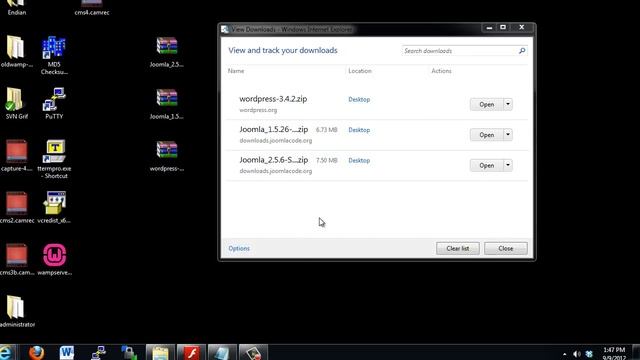Open Desktop location for wordpress-3.4.2.zip
The height and width of the screenshot is (360, 640).
pyautogui.click(x=359, y=99)
